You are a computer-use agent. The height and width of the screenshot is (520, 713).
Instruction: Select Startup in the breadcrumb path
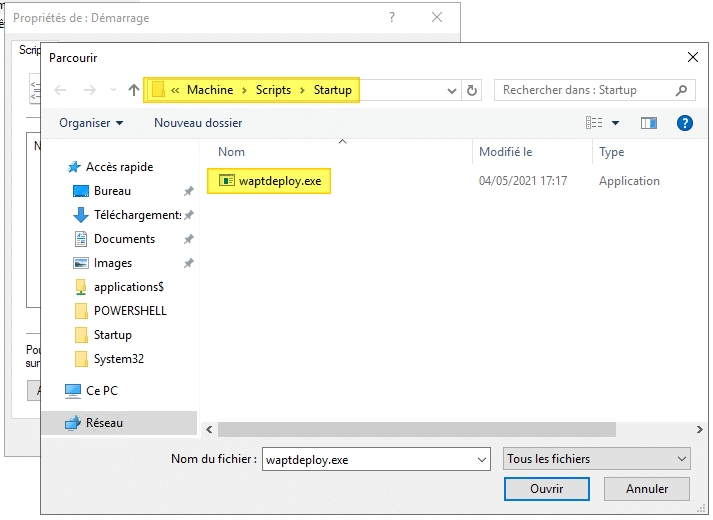coord(333,90)
